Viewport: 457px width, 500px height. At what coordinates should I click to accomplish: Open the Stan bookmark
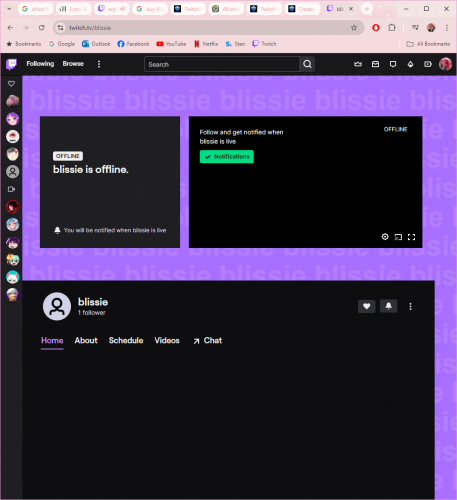(x=235, y=44)
